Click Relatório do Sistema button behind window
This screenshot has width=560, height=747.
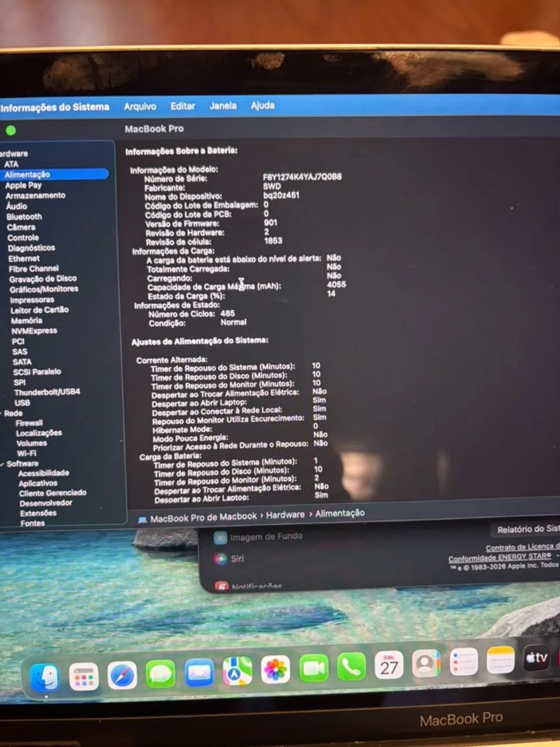tap(525, 529)
